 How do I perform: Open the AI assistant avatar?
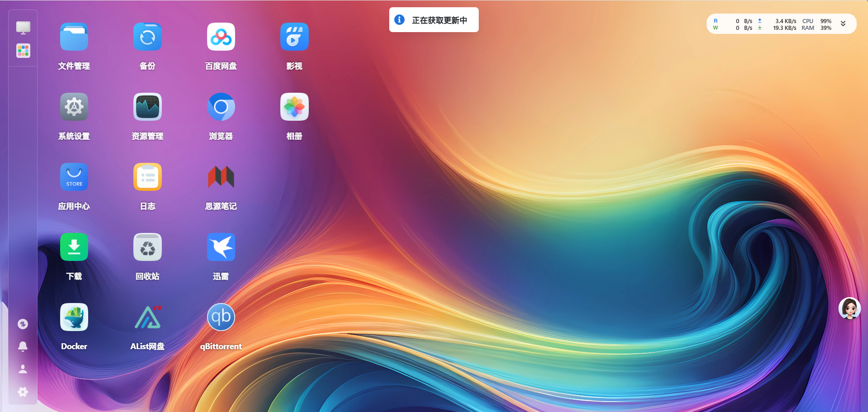(x=850, y=309)
